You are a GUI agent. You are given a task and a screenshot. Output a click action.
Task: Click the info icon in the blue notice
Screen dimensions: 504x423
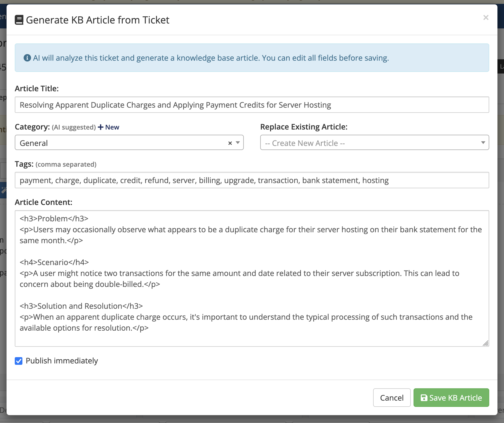tap(27, 58)
